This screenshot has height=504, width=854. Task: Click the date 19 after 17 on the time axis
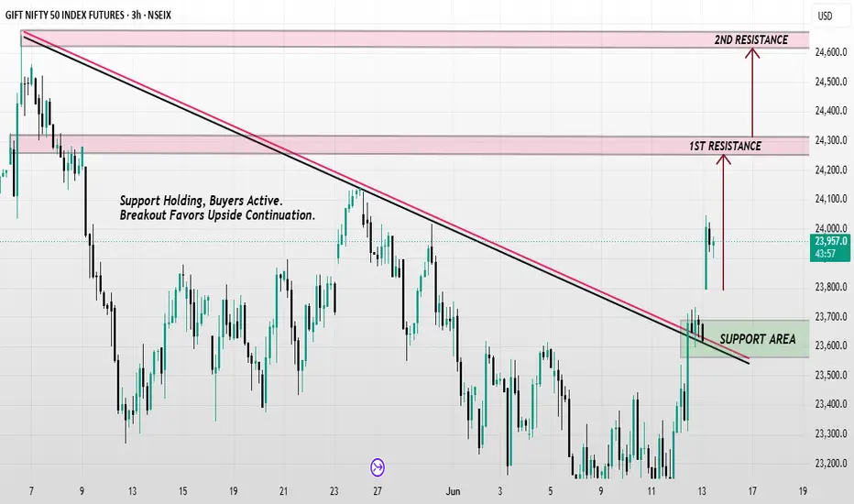coord(803,491)
